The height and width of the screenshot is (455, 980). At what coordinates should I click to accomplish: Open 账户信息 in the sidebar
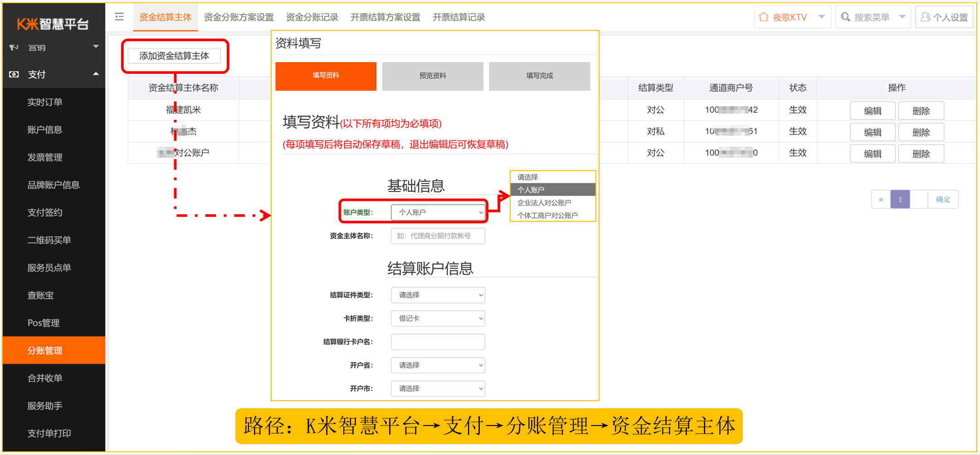[x=54, y=130]
